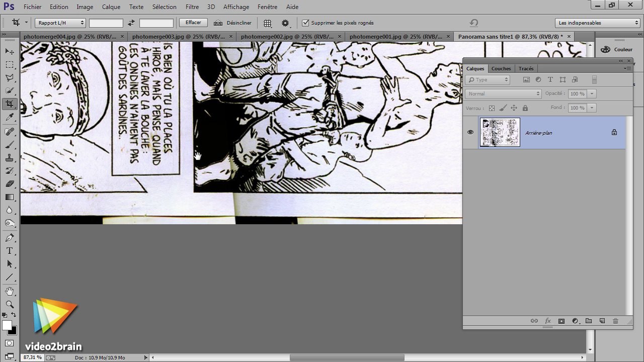
Task: Open the Calques panel options menu
Action: click(627, 68)
